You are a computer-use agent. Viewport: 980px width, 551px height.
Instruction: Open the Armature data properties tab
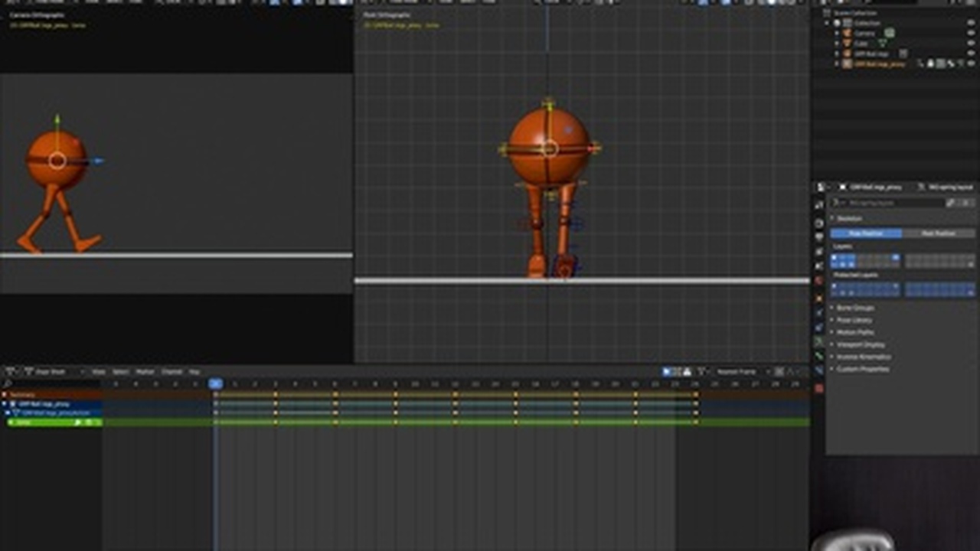[x=818, y=341]
